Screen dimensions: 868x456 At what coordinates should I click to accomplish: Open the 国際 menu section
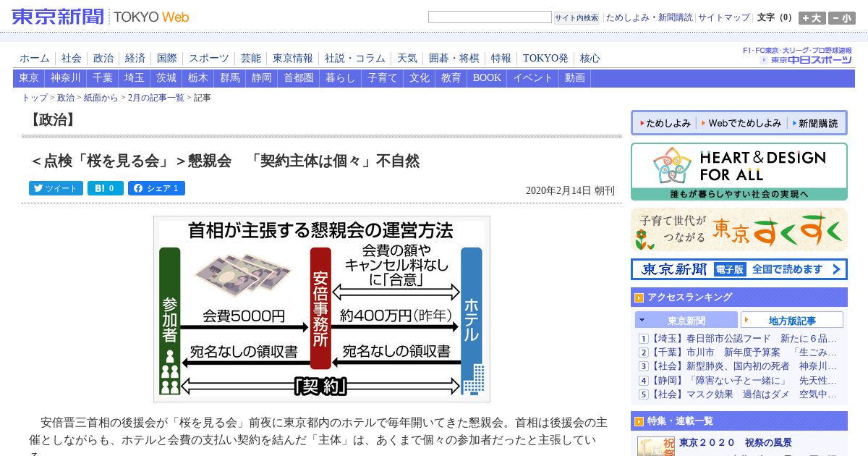(x=167, y=59)
